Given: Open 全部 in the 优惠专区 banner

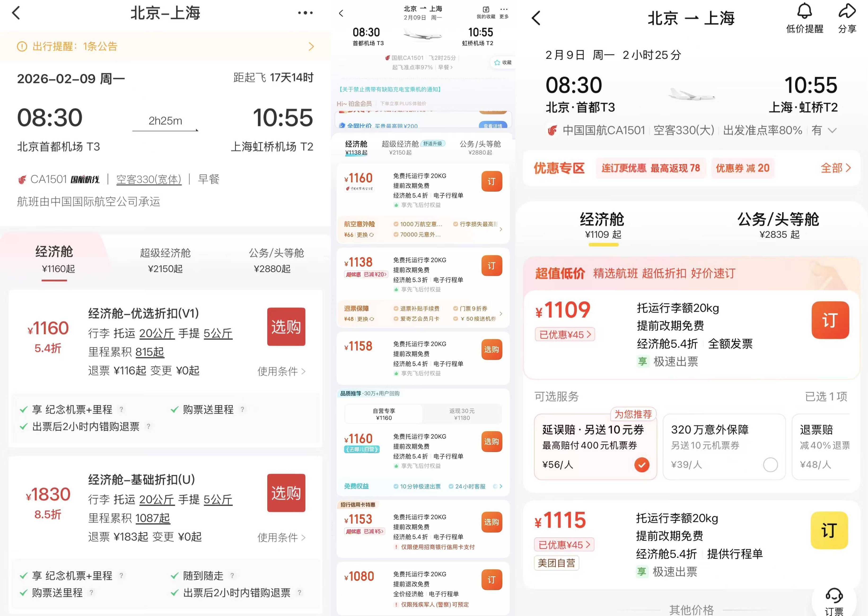Looking at the screenshot, I should (835, 168).
